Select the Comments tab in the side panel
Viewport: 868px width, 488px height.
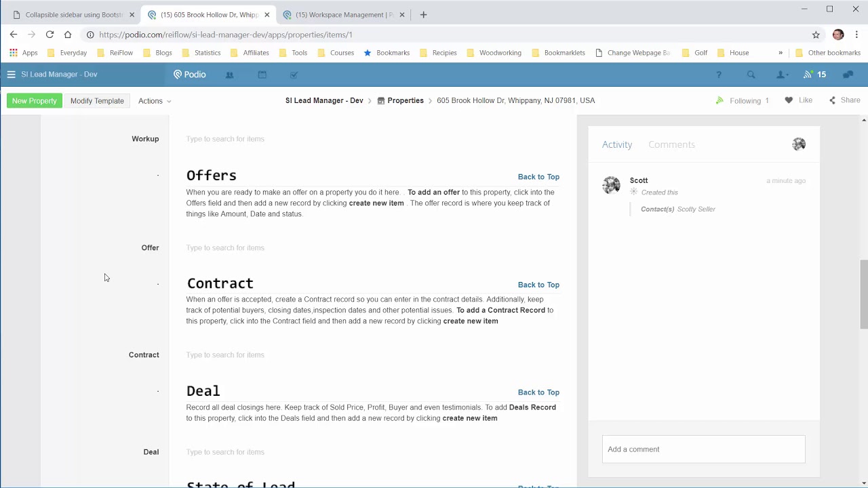pyautogui.click(x=671, y=144)
